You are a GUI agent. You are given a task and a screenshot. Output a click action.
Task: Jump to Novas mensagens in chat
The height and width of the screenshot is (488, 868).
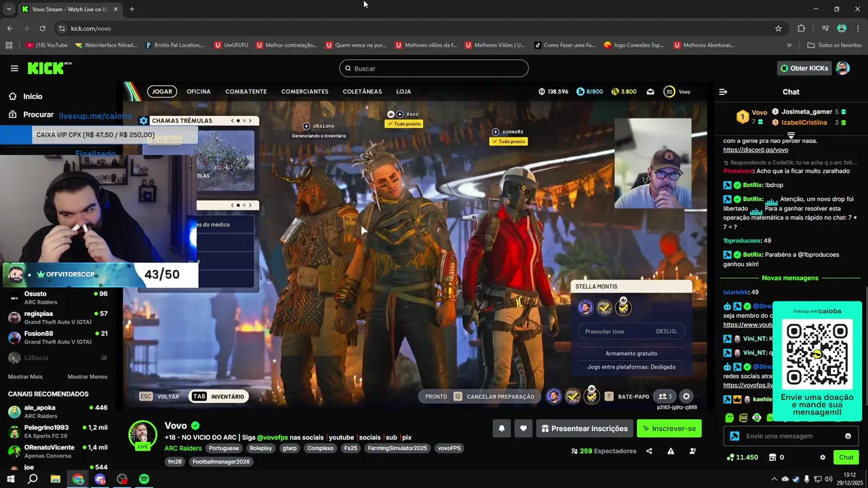pos(790,278)
